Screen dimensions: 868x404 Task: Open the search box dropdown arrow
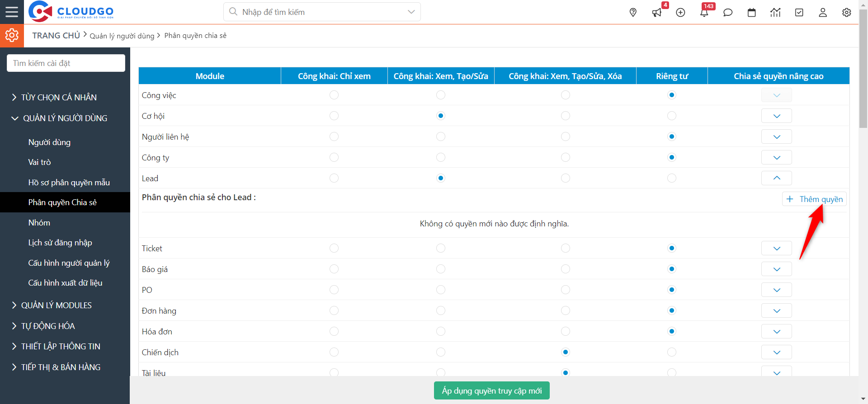tap(411, 12)
